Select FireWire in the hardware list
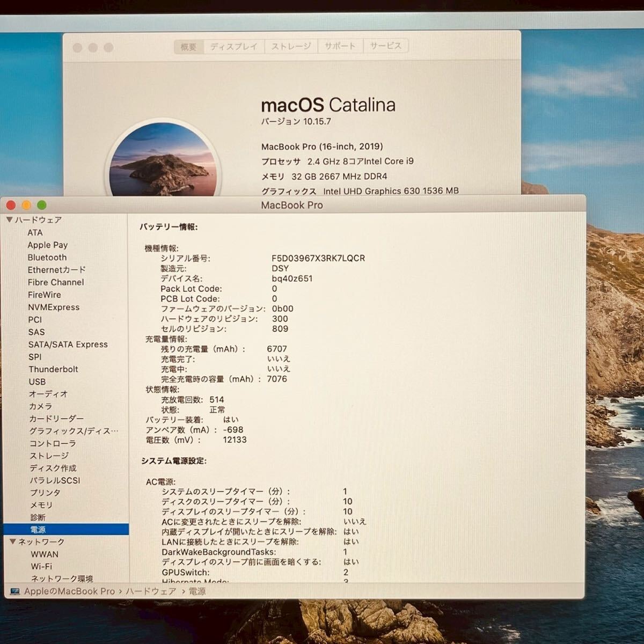Viewport: 644px width, 644px height. (45, 295)
